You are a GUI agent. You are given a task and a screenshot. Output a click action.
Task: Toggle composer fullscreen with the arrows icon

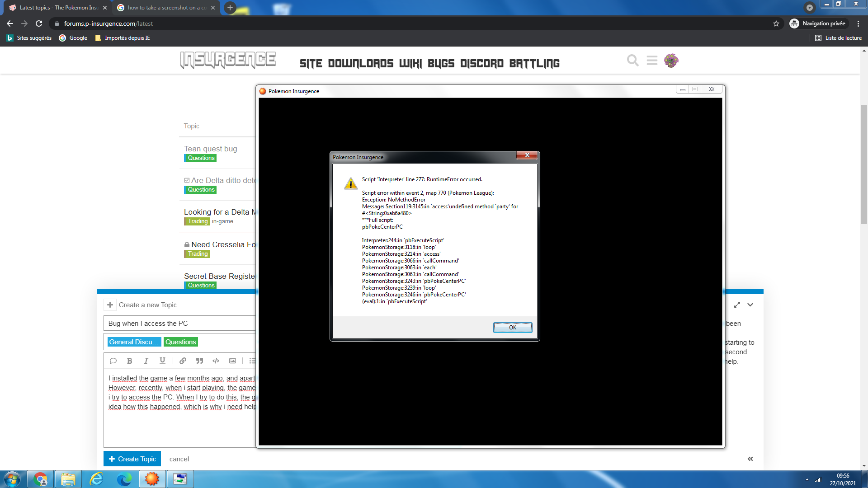pos(737,305)
